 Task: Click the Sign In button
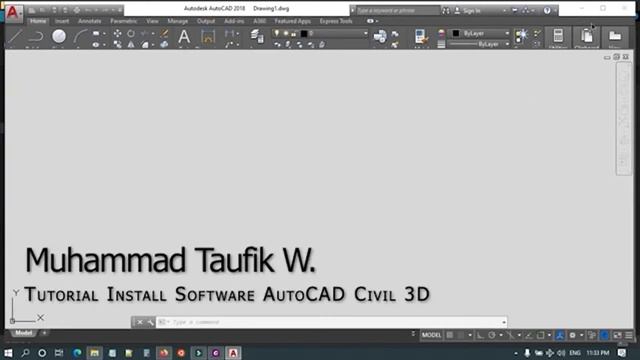467,11
